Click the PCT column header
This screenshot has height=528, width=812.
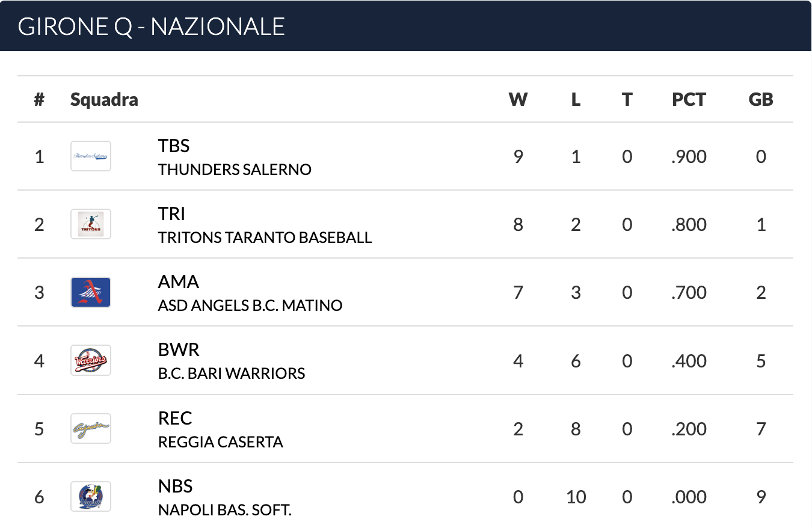[x=689, y=99]
